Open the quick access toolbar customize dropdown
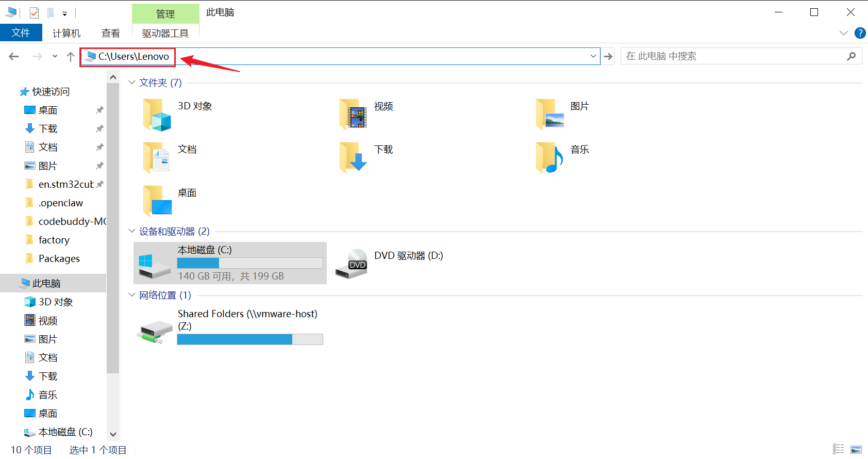Screen dimensions: 868x459 tap(64, 13)
